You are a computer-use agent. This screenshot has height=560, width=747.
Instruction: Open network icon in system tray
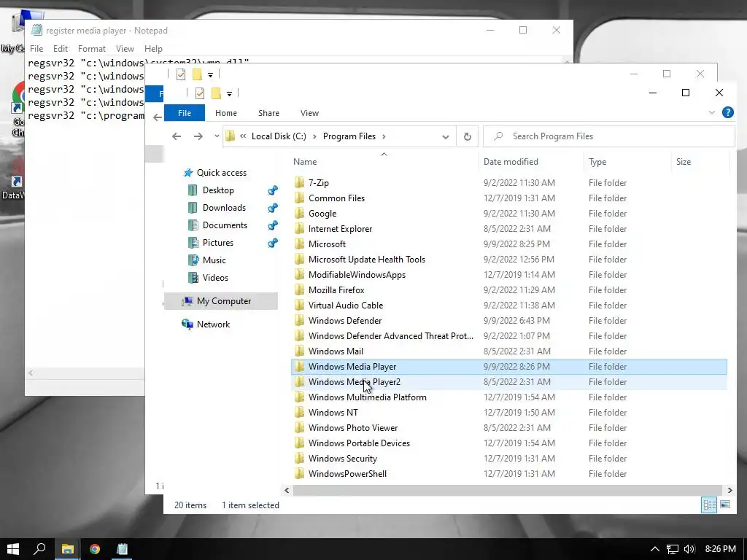click(672, 550)
